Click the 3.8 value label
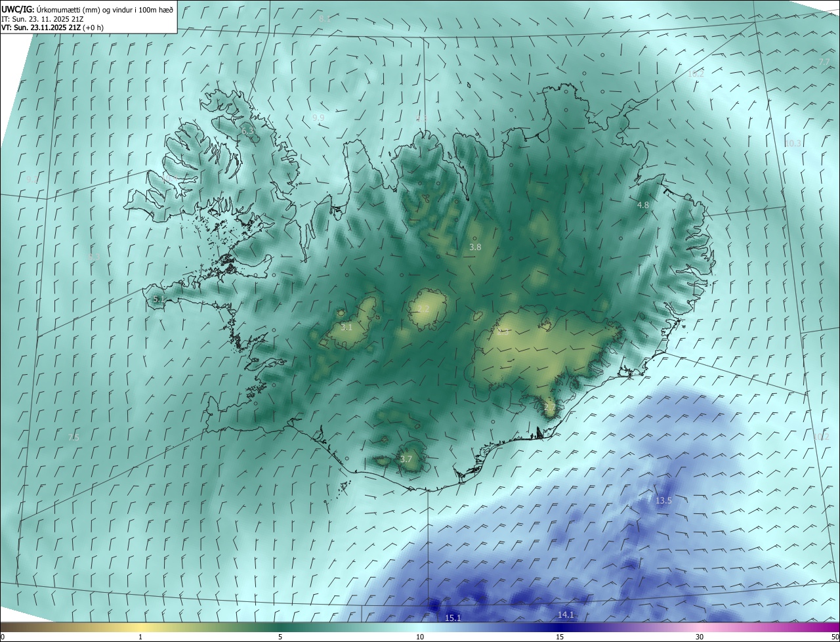The image size is (840, 642). [476, 247]
